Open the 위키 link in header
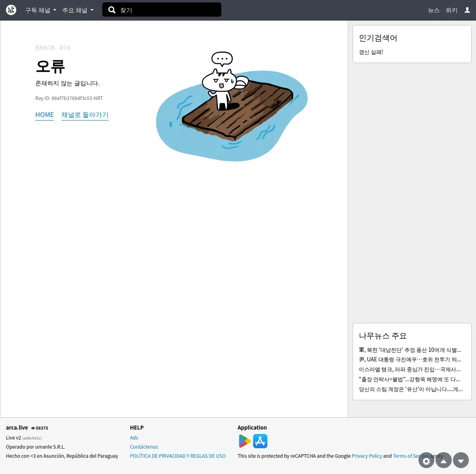Viewport: 476px width, 474px height. coord(451,10)
